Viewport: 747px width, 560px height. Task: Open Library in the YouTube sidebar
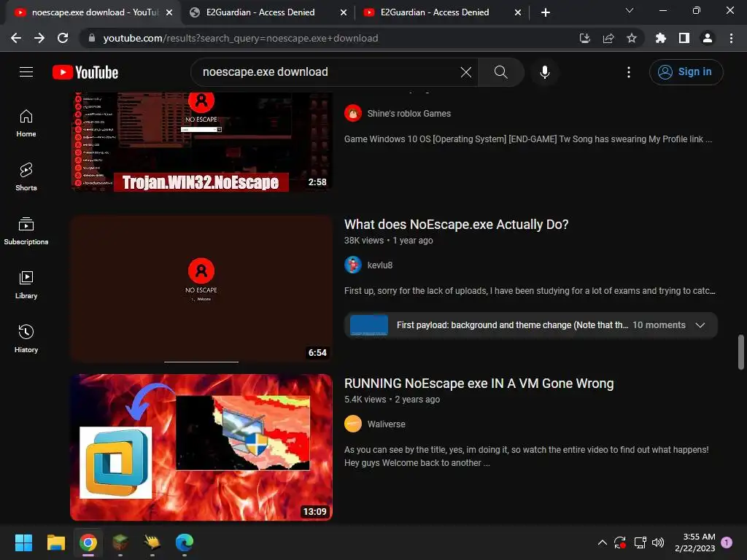[x=26, y=285]
